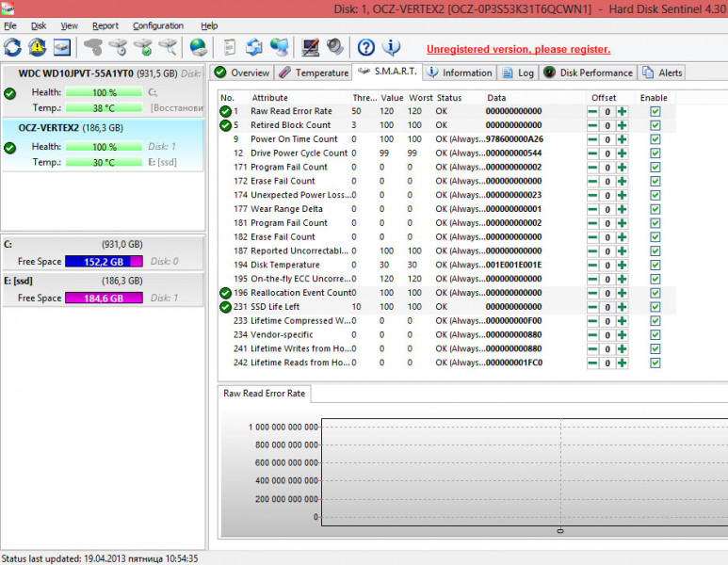Open the Configuration menu
The image size is (728, 565).
point(158,25)
